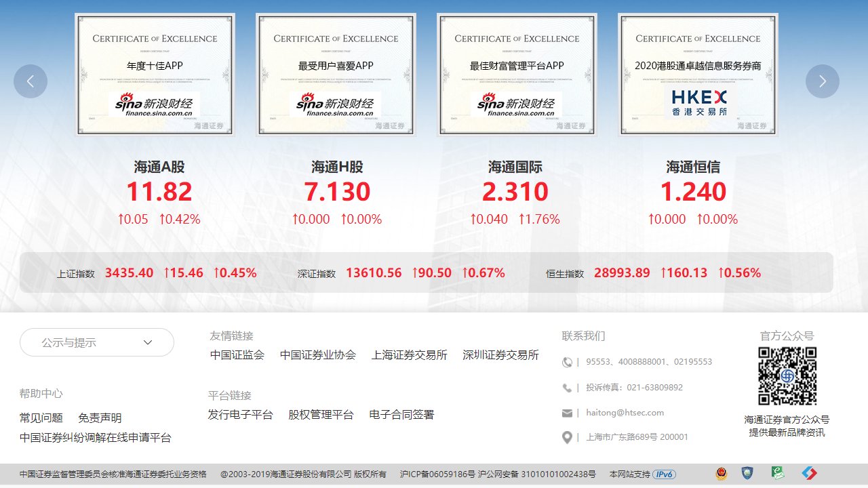Screen dimensions: 868x488
Task: Click the 海通H股 heading
Action: [338, 167]
